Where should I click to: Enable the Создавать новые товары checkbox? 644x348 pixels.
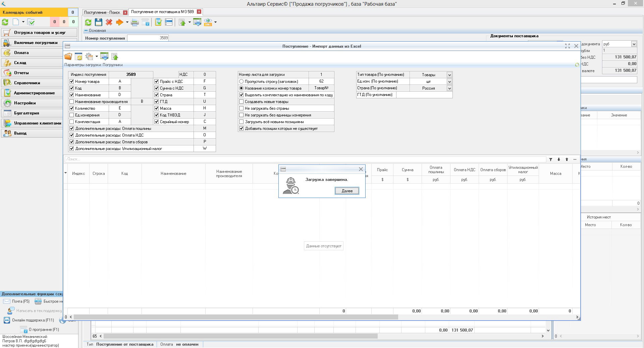pyautogui.click(x=241, y=101)
